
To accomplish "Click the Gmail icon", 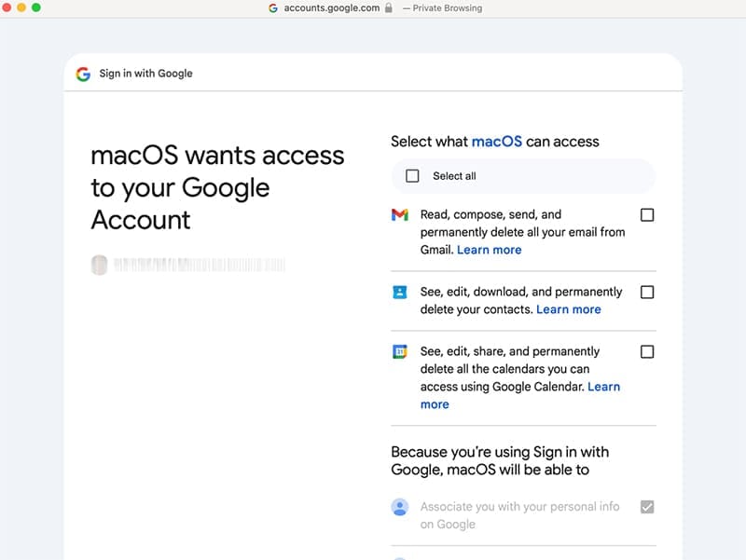I will click(400, 213).
